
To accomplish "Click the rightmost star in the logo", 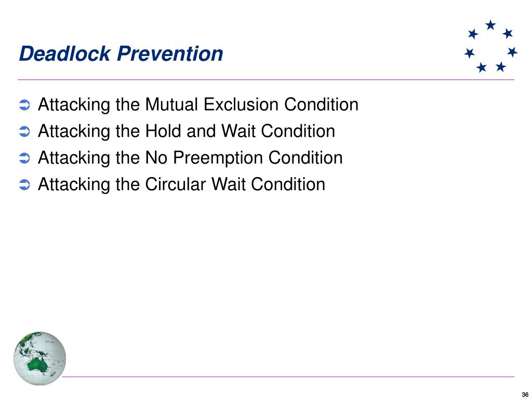I will click(512, 52).
